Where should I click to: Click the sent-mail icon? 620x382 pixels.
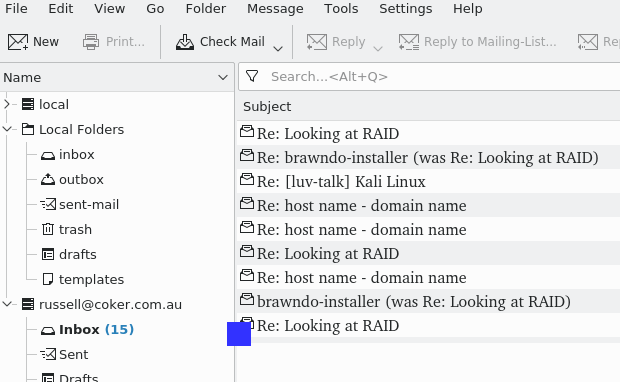48,204
